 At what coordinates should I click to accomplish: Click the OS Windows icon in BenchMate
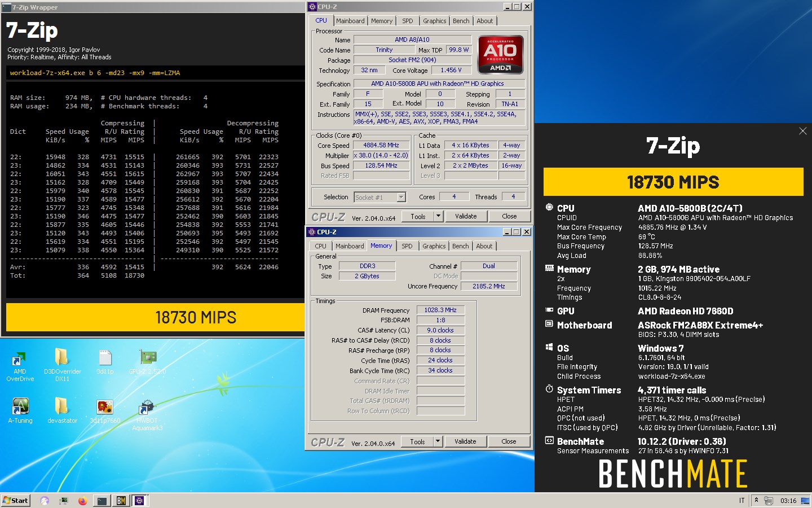click(x=549, y=347)
